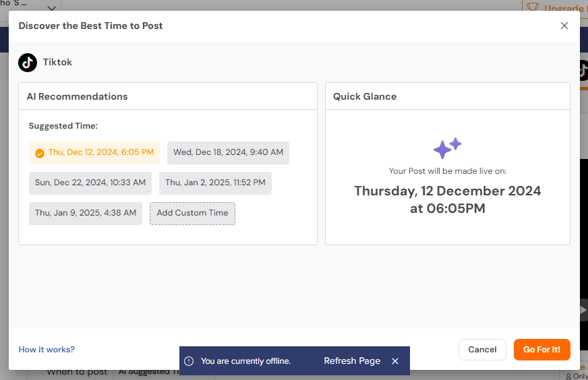This screenshot has height=380, width=588.
Task: Confirm with Go For It! button
Action: click(x=542, y=349)
